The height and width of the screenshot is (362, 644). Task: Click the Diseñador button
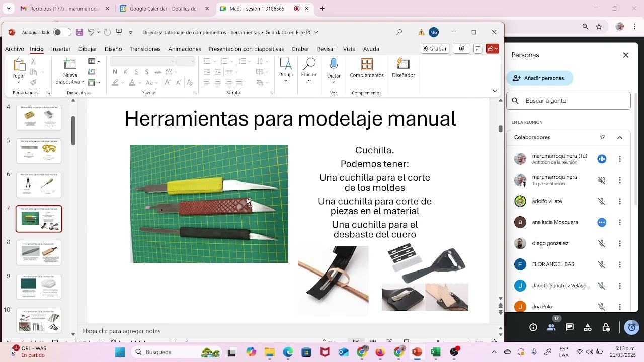(x=404, y=69)
